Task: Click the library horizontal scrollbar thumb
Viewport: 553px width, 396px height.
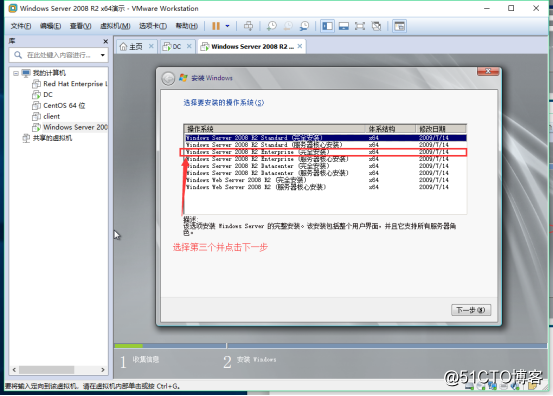Action: tap(47, 370)
